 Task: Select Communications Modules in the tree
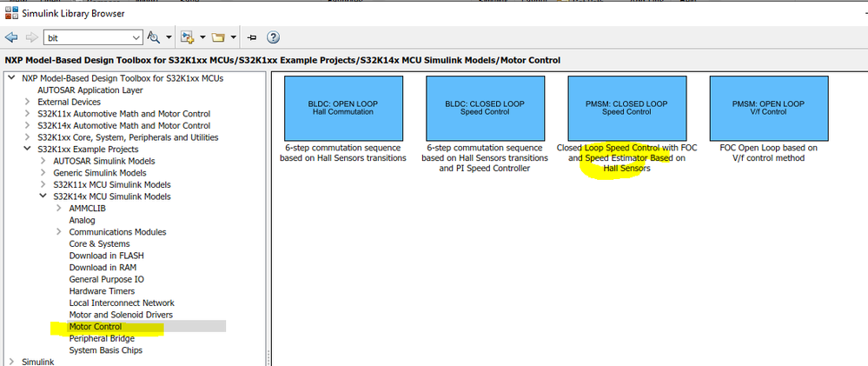coord(117,232)
